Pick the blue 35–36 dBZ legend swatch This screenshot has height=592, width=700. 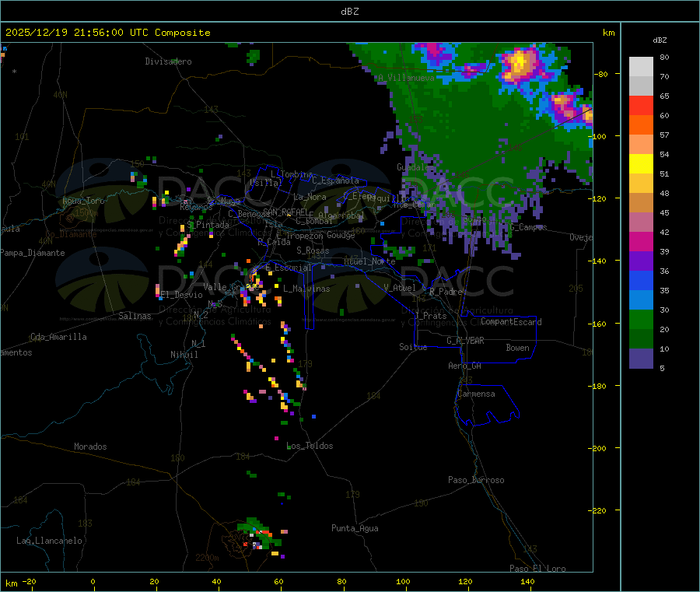pos(641,280)
